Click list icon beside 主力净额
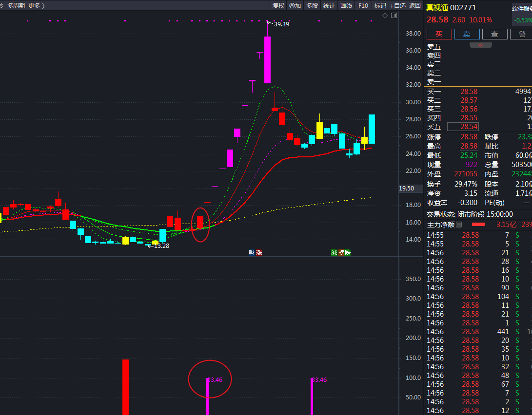 pyautogui.click(x=459, y=224)
